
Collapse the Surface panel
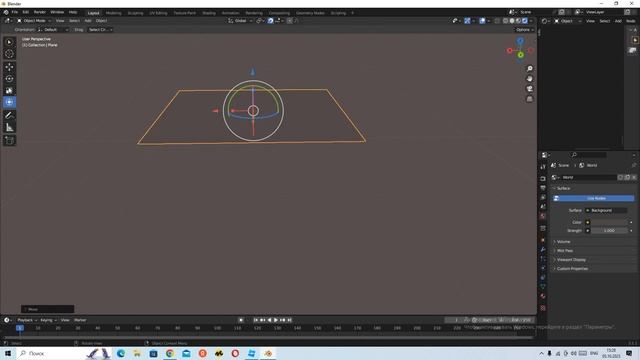594,188
